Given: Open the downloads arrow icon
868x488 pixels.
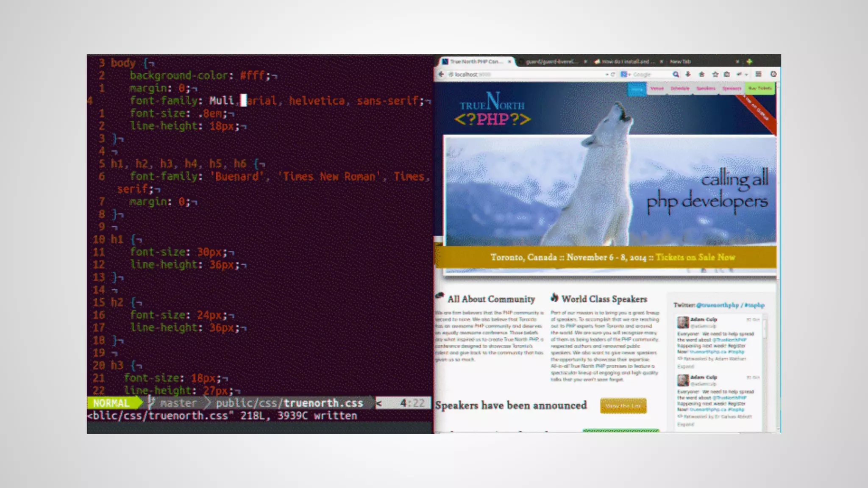Looking at the screenshot, I should pos(688,74).
